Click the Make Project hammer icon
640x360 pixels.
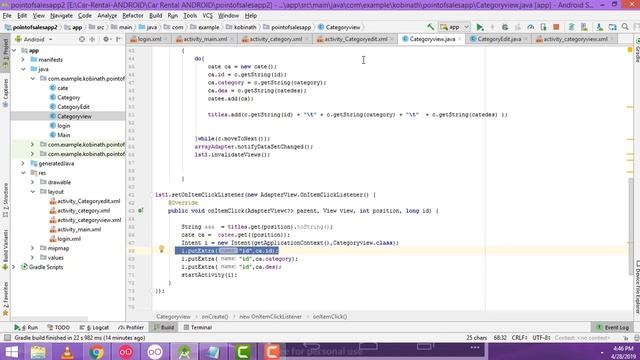pos(431,27)
